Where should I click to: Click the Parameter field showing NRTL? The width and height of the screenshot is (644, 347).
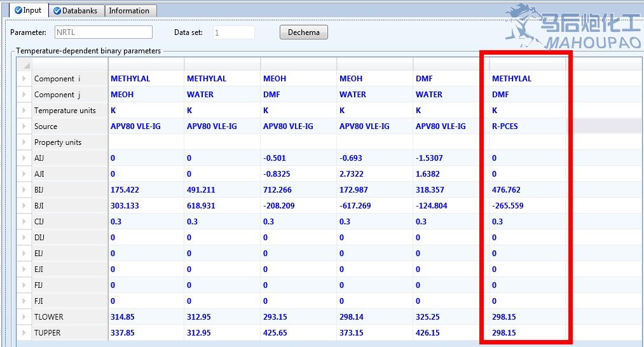tap(103, 32)
